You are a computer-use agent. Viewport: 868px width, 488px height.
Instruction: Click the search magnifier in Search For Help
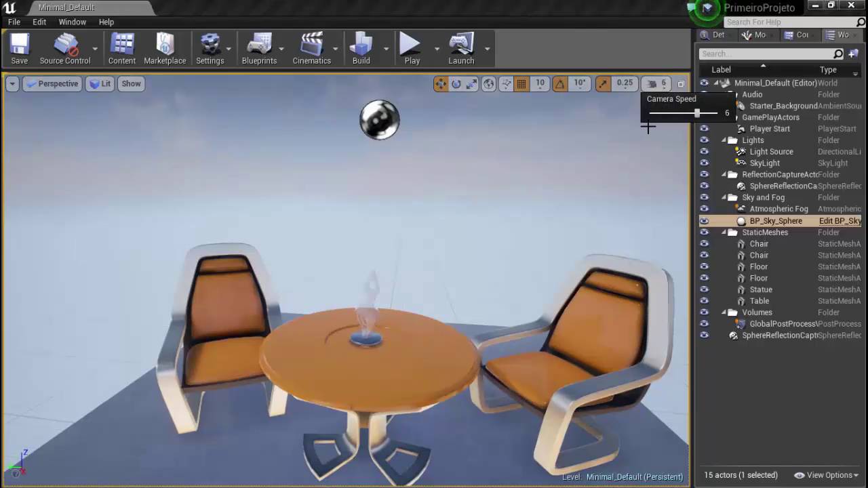click(861, 22)
